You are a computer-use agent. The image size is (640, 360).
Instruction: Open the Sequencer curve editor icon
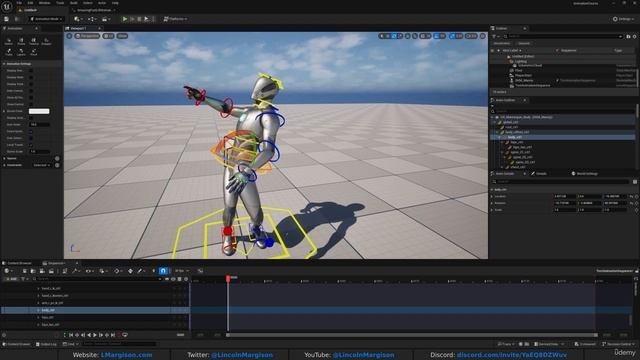tap(200, 271)
